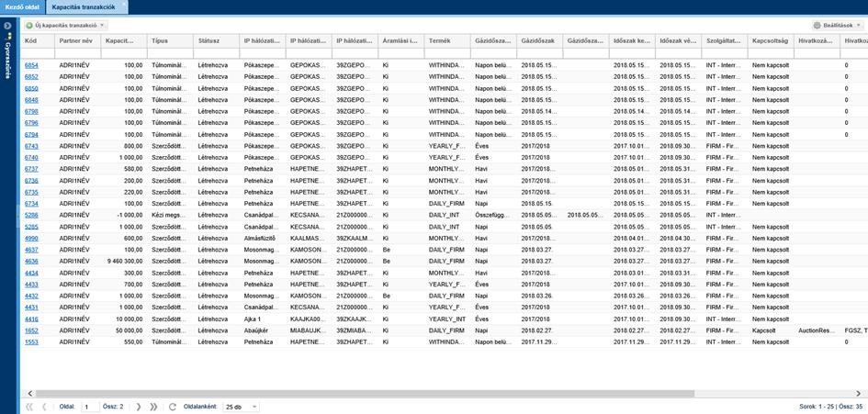
Task: Sort by the Kapcsoltság column header
Action: click(771, 41)
